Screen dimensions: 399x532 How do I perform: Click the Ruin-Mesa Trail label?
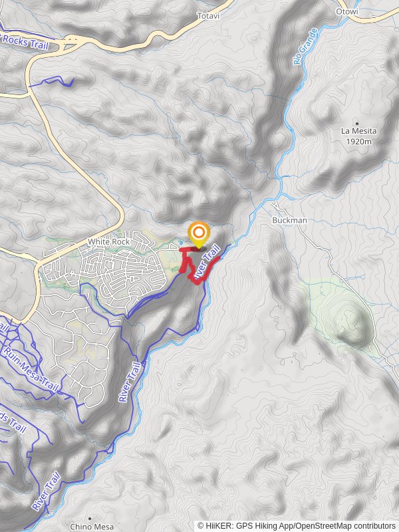[31, 369]
